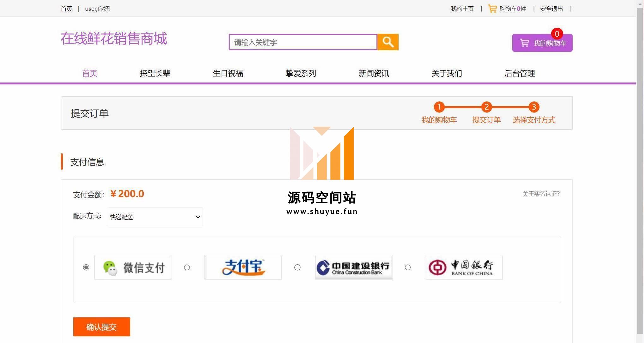Select the 微信支付 radio button
The image size is (644, 343).
[86, 267]
